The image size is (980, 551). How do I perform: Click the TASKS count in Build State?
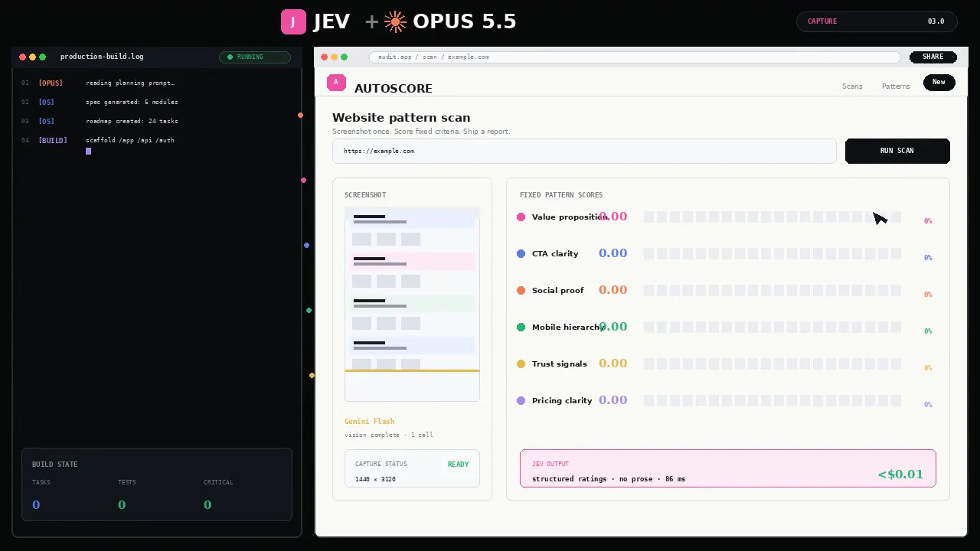[x=36, y=505]
